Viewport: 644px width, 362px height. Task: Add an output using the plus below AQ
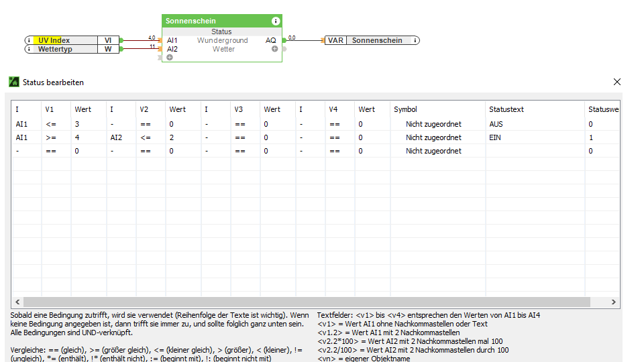(x=275, y=49)
